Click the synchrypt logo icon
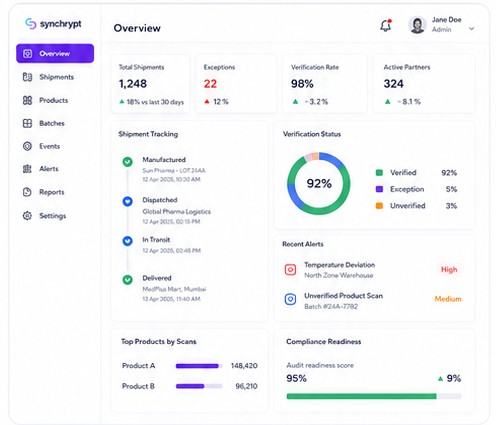Viewport: 496px width, 425px height. pyautogui.click(x=31, y=24)
